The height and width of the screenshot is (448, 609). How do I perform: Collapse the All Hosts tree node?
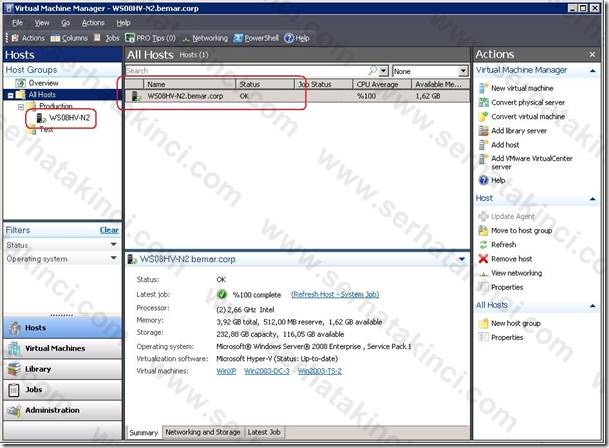pyautogui.click(x=10, y=95)
